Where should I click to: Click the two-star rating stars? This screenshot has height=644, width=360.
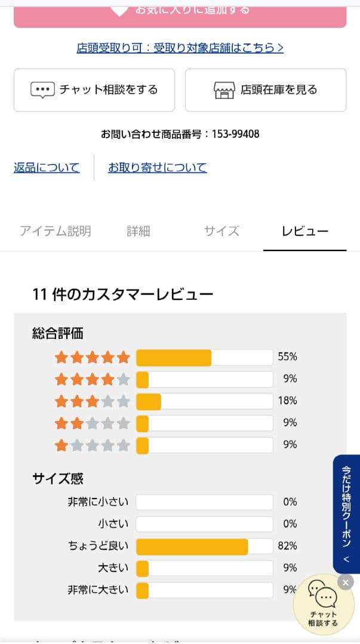[x=92, y=423]
